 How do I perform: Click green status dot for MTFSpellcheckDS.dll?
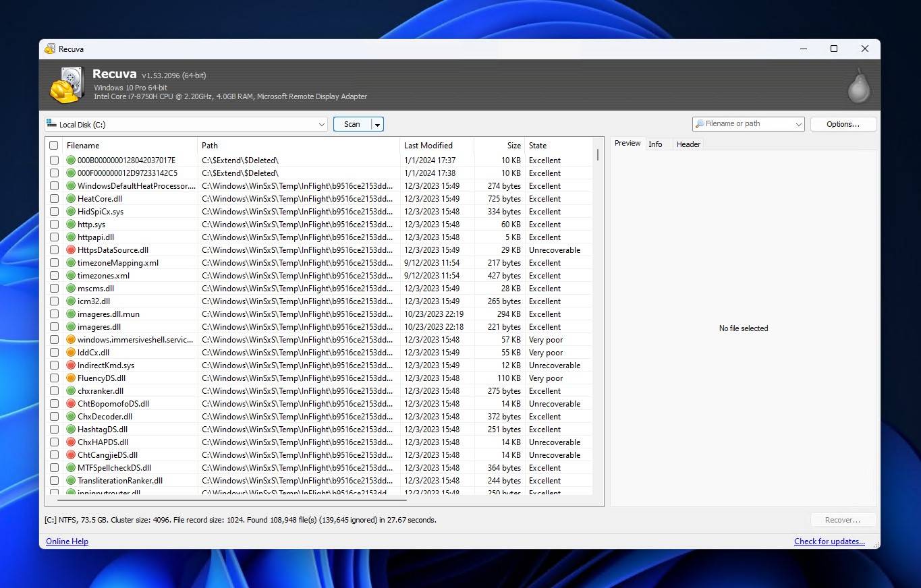coord(71,468)
